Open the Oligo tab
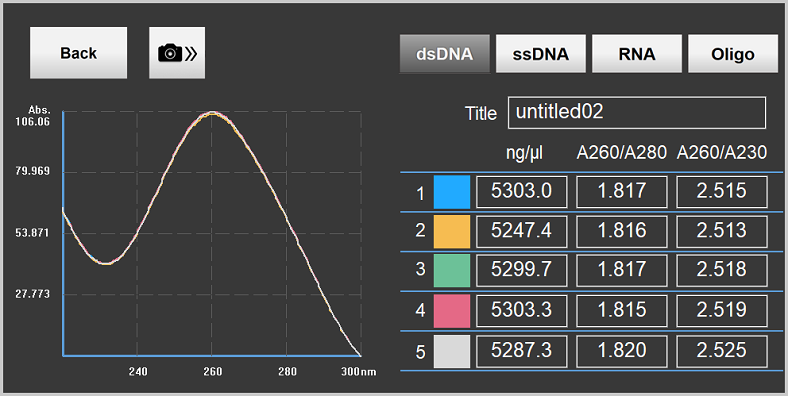 point(733,54)
